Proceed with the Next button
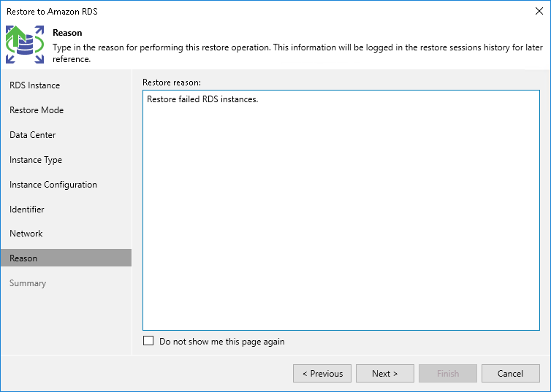Image resolution: width=551 pixels, height=392 pixels. point(385,374)
